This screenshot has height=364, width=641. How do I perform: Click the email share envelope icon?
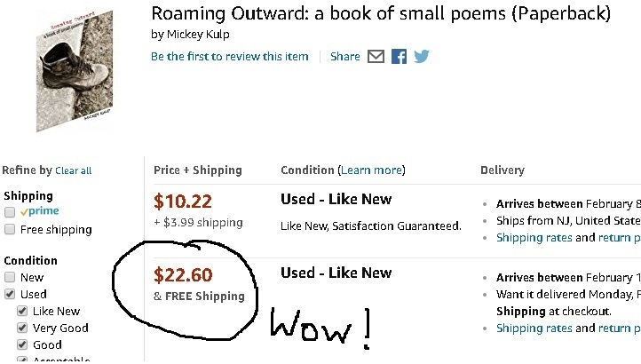[x=376, y=56]
